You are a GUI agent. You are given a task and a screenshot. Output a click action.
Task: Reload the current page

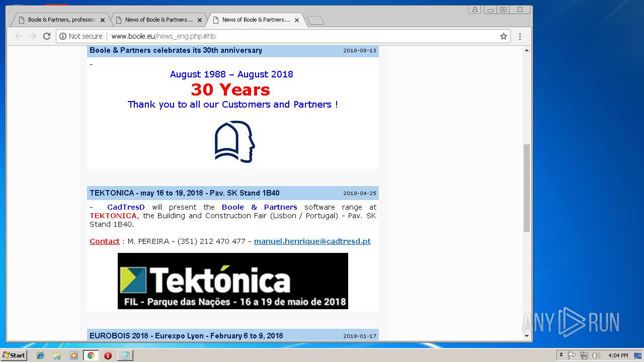(x=47, y=36)
